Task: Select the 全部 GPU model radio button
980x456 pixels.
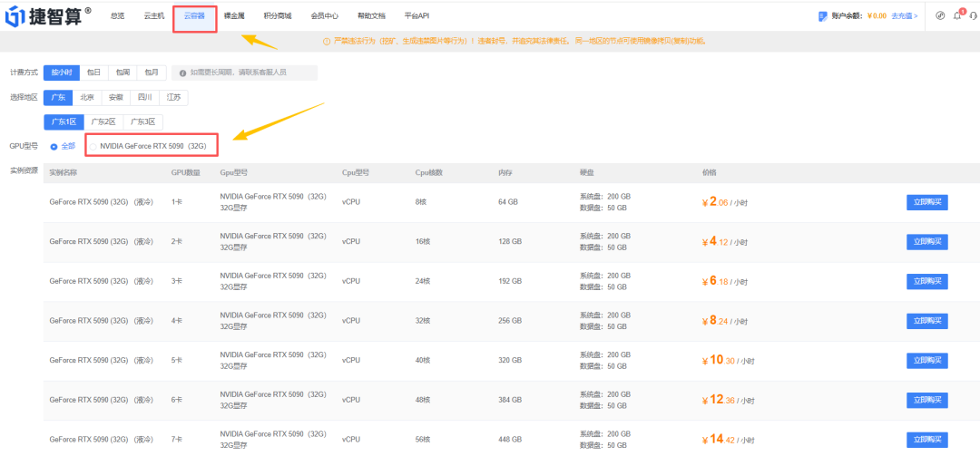Action: (x=54, y=147)
